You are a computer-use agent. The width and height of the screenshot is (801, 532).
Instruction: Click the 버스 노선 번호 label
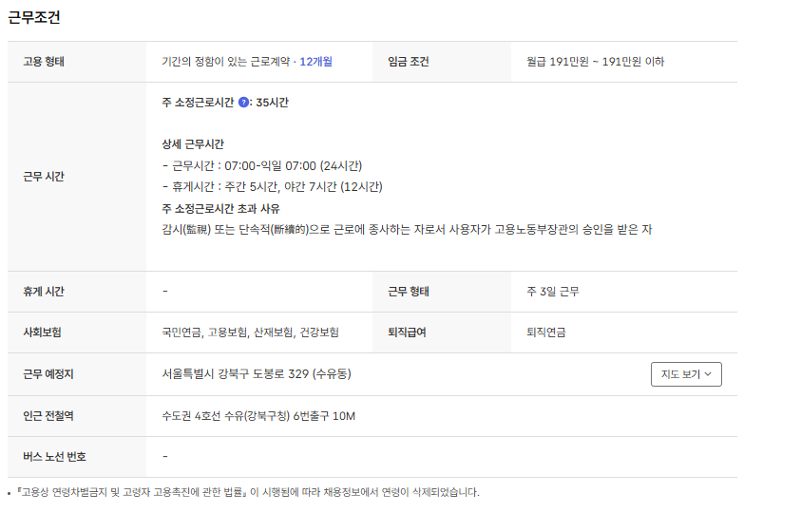pos(54,457)
